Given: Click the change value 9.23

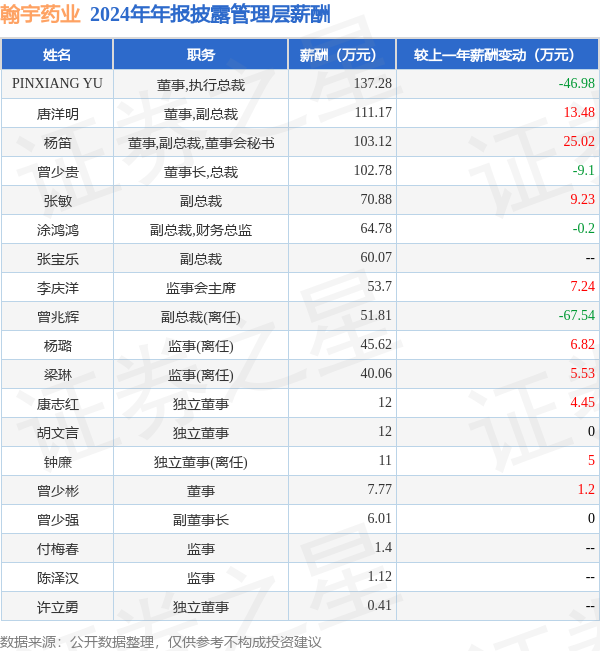Looking at the screenshot, I should (x=582, y=199).
